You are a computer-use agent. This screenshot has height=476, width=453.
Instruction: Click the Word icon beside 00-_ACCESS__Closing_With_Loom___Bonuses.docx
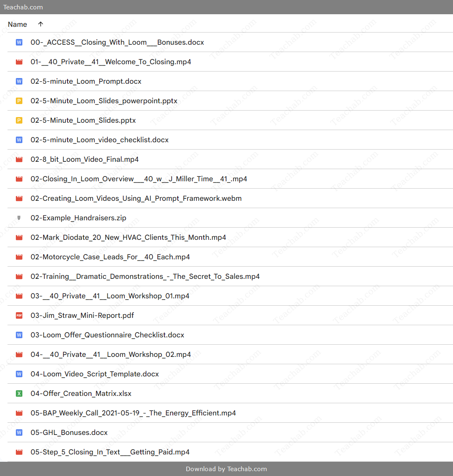coord(19,42)
